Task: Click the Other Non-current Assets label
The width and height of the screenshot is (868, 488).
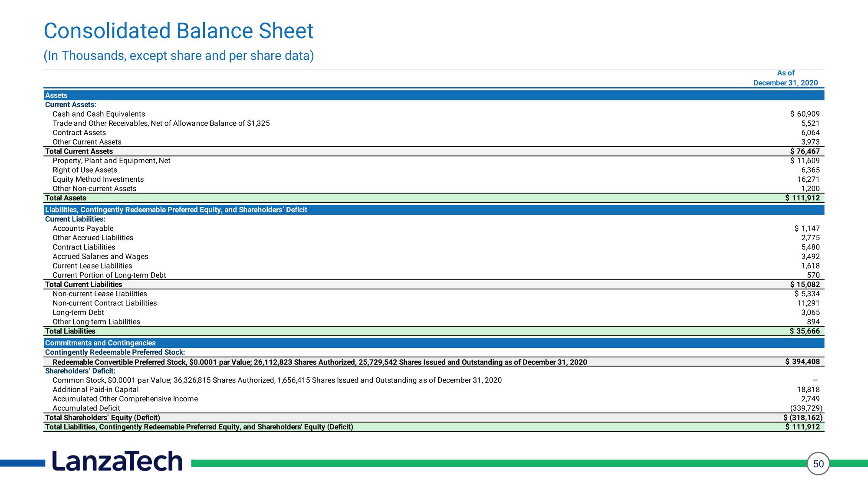Action: click(94, 189)
